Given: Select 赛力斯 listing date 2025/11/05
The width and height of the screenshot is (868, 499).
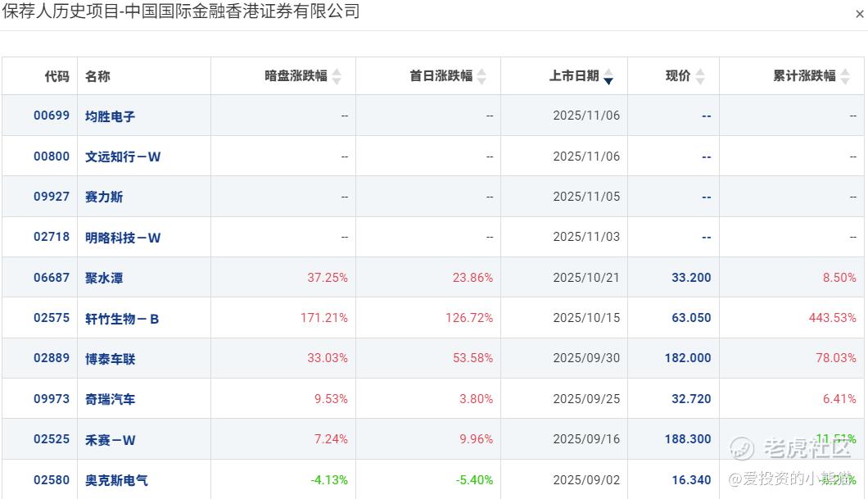Looking at the screenshot, I should 586,196.
